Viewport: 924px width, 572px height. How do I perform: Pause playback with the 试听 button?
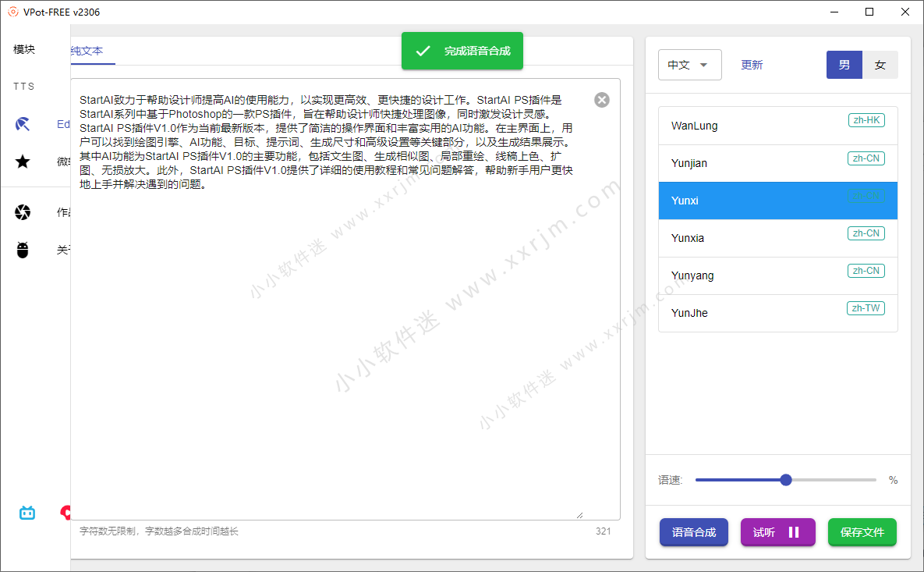pyautogui.click(x=777, y=532)
